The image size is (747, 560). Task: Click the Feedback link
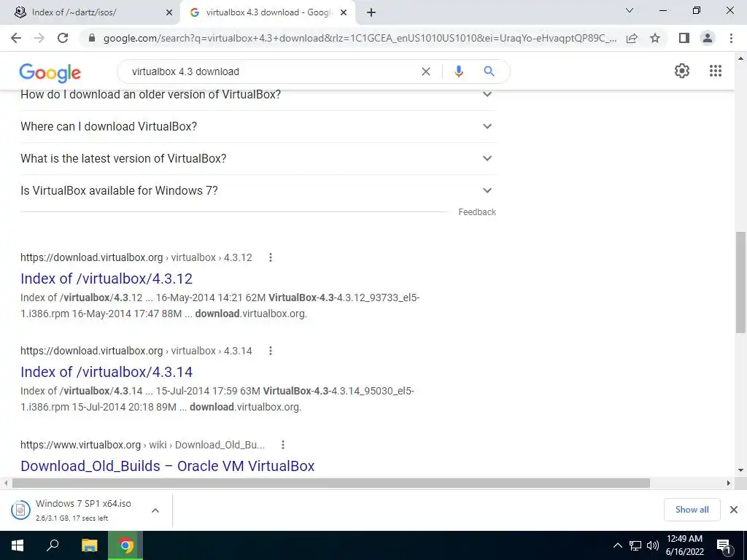[x=477, y=212]
